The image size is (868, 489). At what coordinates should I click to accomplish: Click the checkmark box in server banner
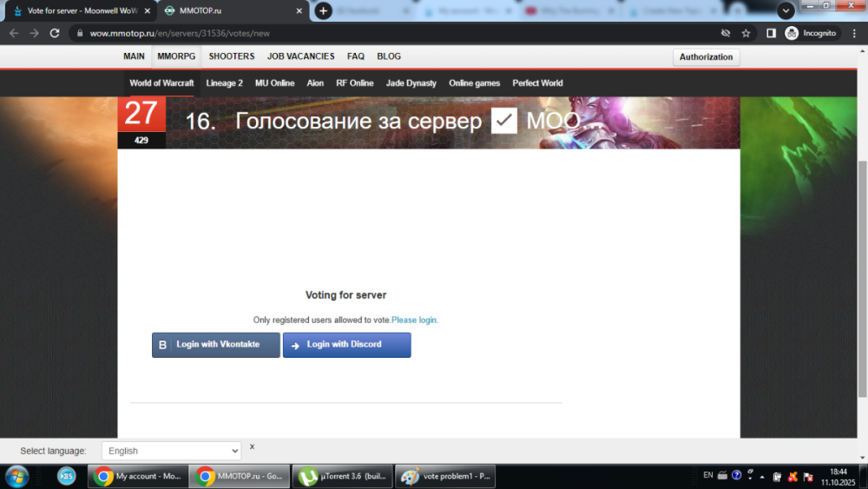tap(503, 121)
